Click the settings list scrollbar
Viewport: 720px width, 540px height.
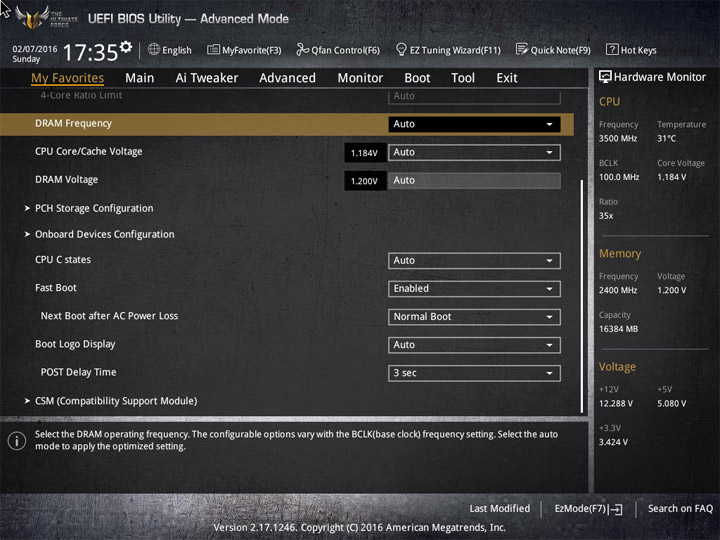pos(582,296)
